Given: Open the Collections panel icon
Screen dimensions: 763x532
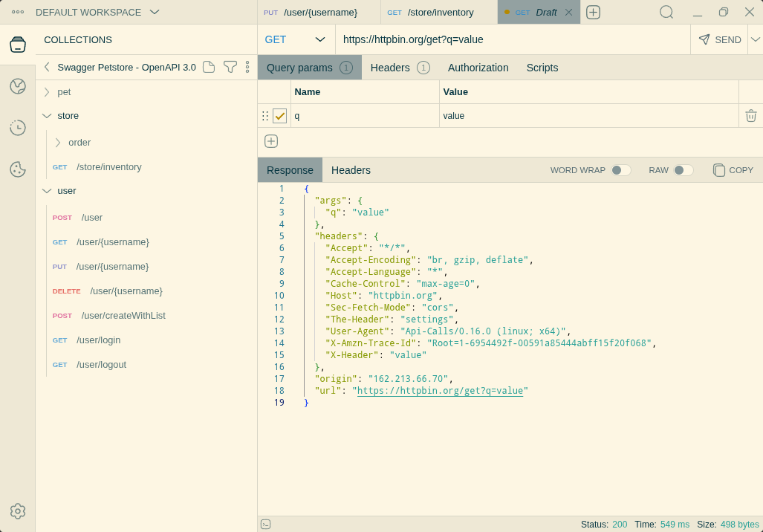Looking at the screenshot, I should [x=18, y=43].
